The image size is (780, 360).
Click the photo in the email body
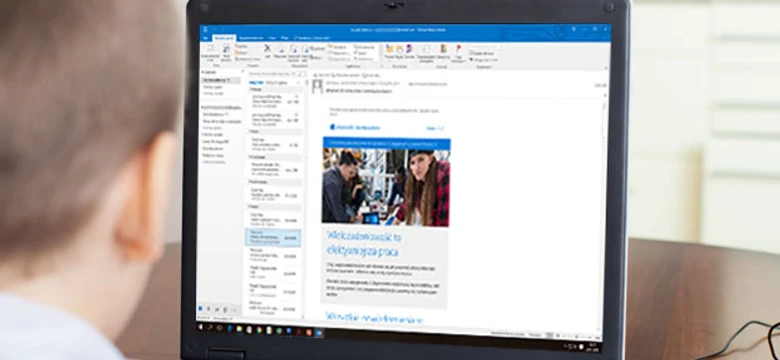pos(386,187)
